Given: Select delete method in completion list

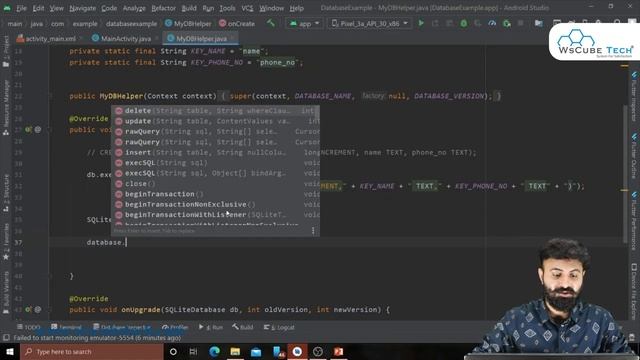Looking at the screenshot, I should pyautogui.click(x=216, y=111).
